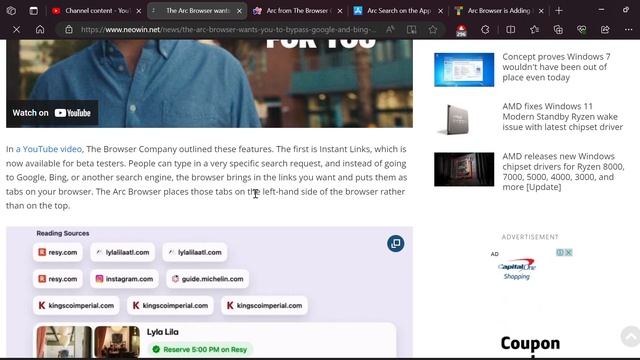Click the Windows 7 concept thumbnail

464,70
